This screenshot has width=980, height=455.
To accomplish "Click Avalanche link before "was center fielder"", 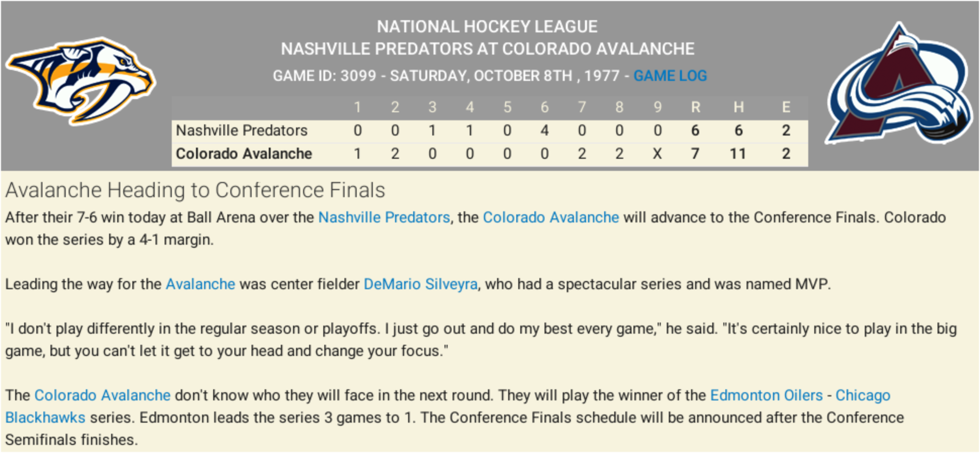I will pos(201,284).
